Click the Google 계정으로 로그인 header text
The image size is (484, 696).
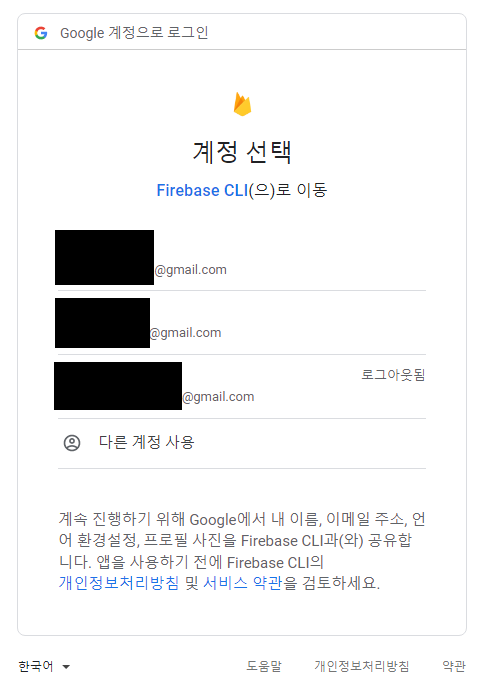click(134, 33)
